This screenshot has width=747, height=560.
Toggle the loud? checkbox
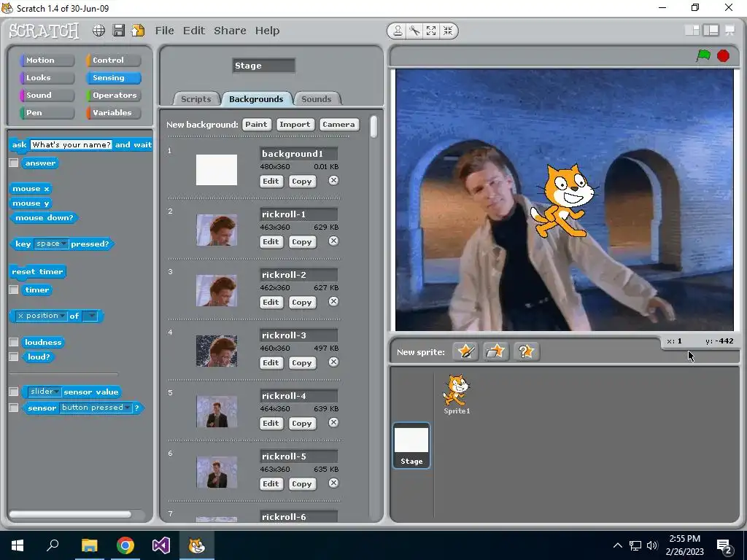14,357
